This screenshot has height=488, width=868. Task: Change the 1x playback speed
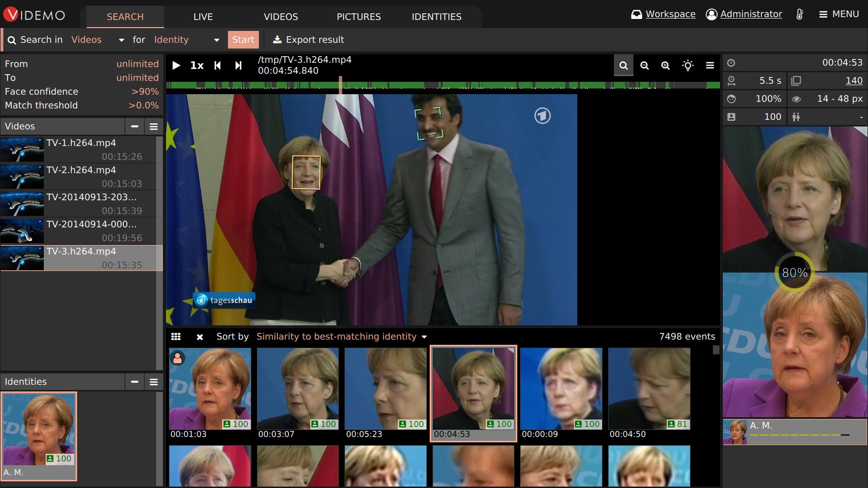[x=197, y=66]
